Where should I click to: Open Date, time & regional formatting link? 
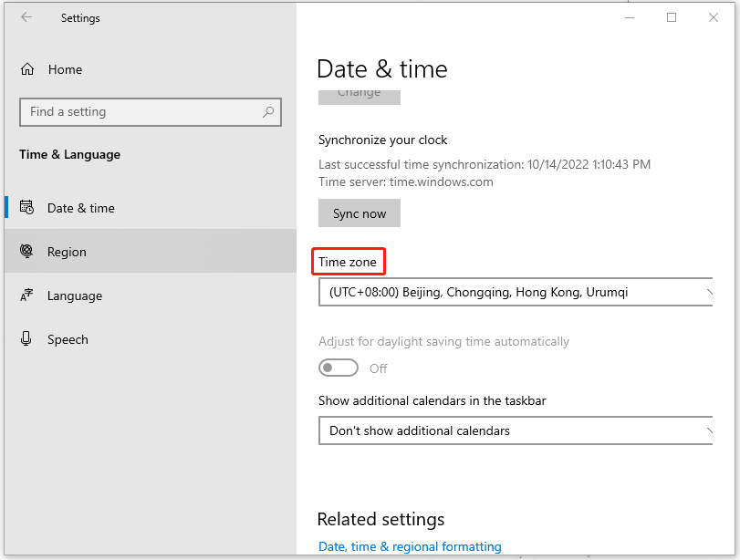click(x=410, y=546)
